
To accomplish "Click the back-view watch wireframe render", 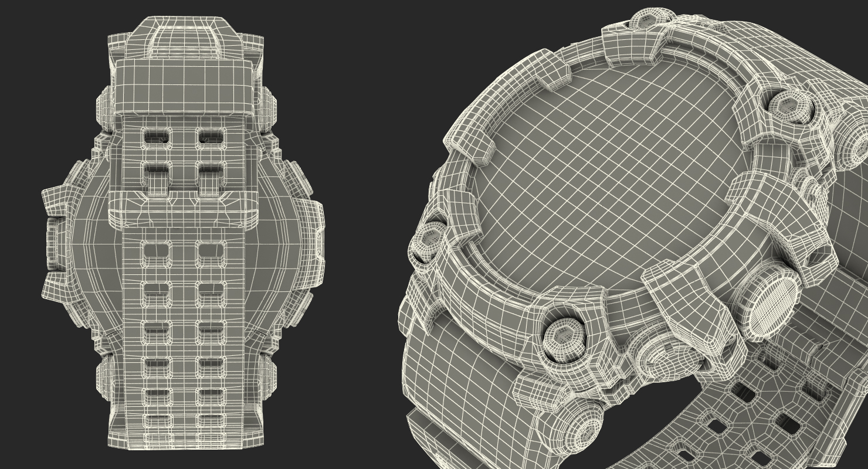I will point(182,233).
